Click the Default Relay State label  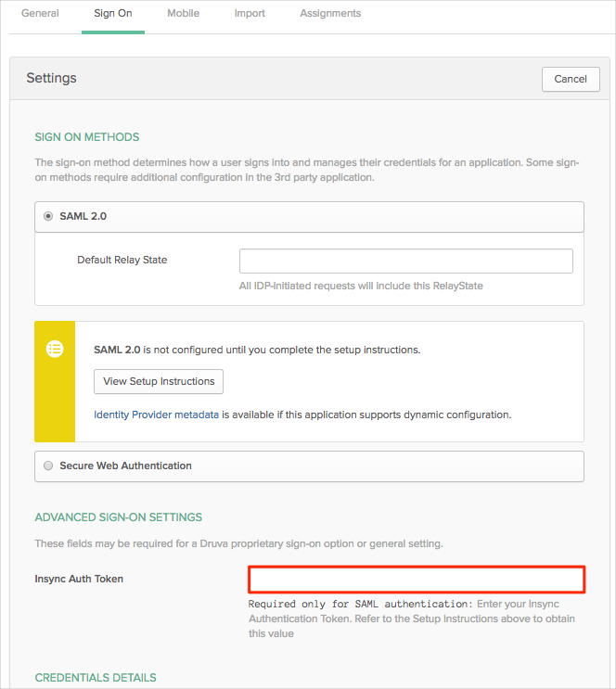[x=122, y=261]
